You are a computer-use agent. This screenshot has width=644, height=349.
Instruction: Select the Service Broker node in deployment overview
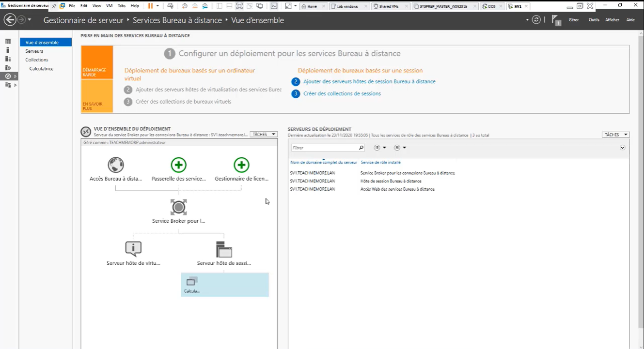coord(178,207)
